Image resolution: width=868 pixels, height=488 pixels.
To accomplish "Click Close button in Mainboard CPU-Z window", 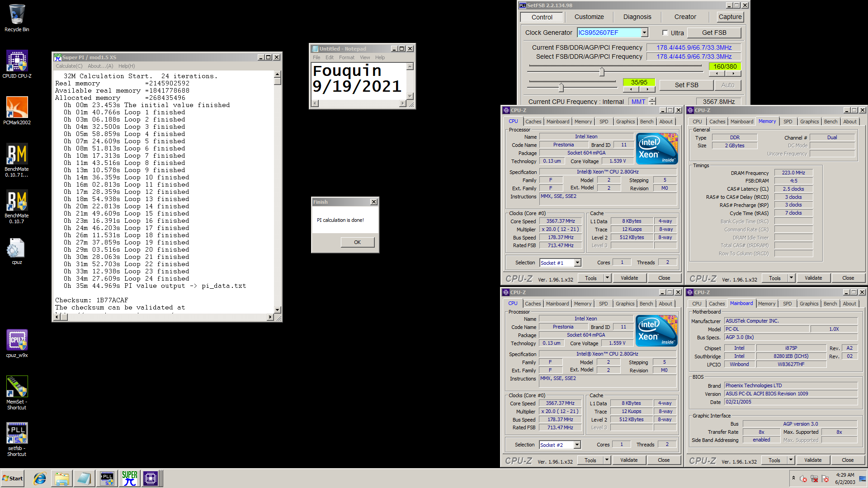I will pyautogui.click(x=848, y=460).
